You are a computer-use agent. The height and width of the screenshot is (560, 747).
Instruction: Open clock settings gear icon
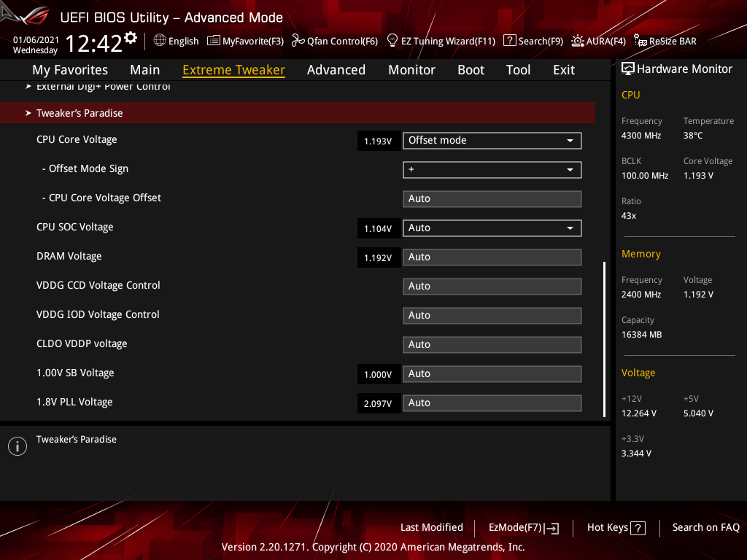coord(131,38)
